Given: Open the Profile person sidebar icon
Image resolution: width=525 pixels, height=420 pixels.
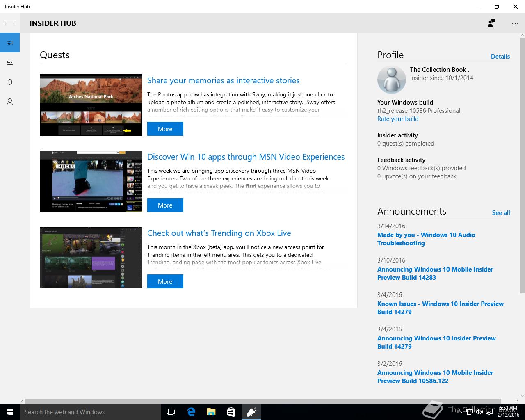Looking at the screenshot, I should click(10, 102).
